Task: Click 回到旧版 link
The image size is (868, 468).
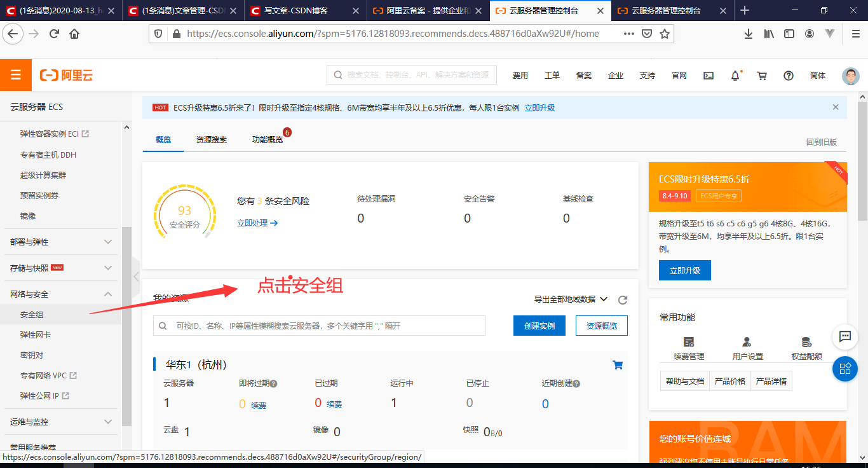Action: [822, 142]
